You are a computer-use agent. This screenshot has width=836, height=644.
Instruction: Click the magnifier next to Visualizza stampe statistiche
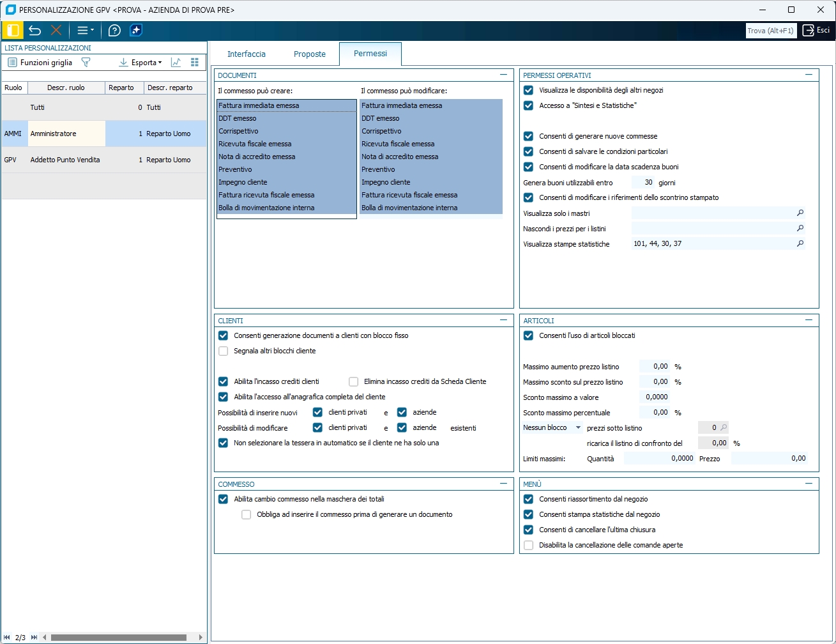pos(800,243)
